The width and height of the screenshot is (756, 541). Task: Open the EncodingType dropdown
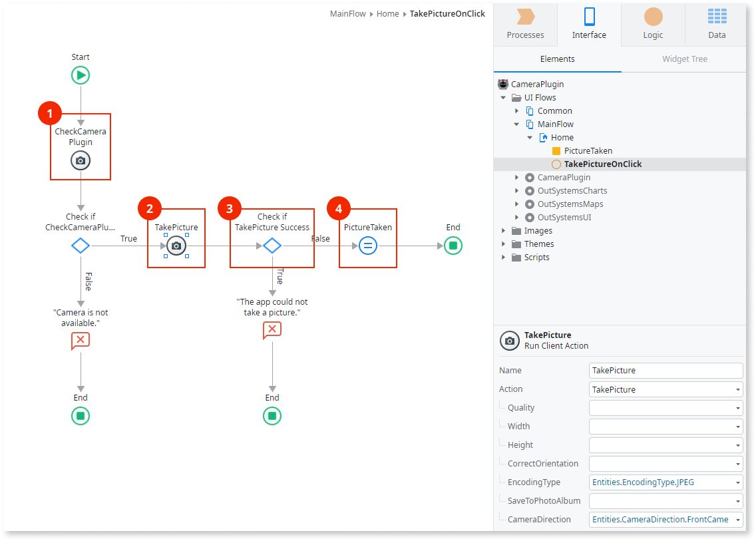pos(737,482)
